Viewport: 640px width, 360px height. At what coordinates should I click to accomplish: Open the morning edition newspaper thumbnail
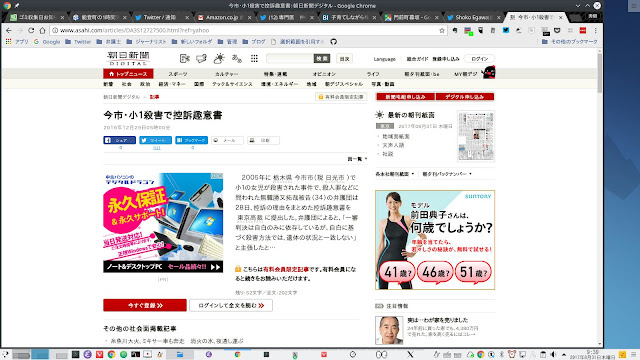point(476,136)
